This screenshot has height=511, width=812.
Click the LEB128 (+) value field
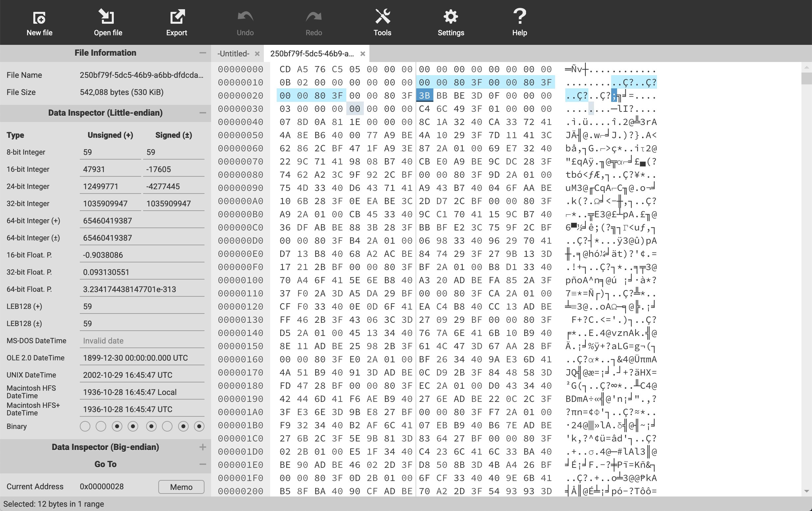(x=142, y=306)
